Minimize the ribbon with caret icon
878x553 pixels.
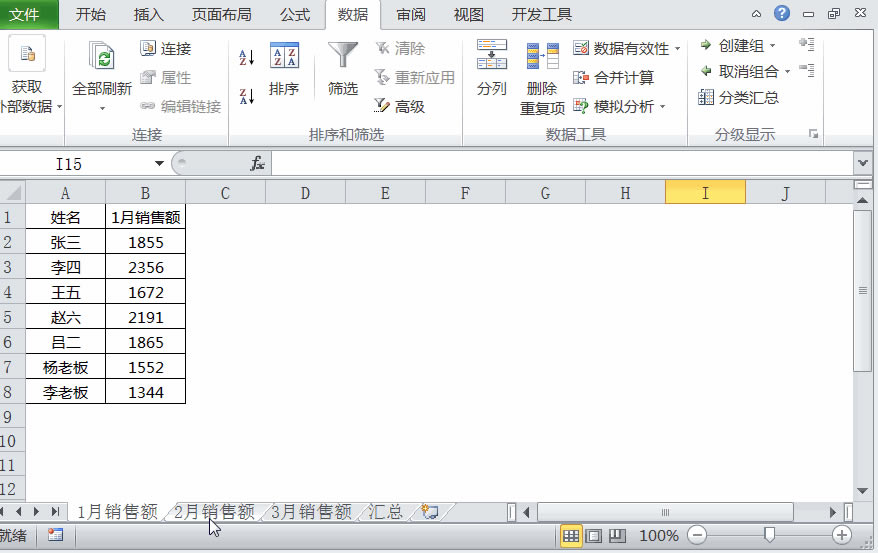756,14
